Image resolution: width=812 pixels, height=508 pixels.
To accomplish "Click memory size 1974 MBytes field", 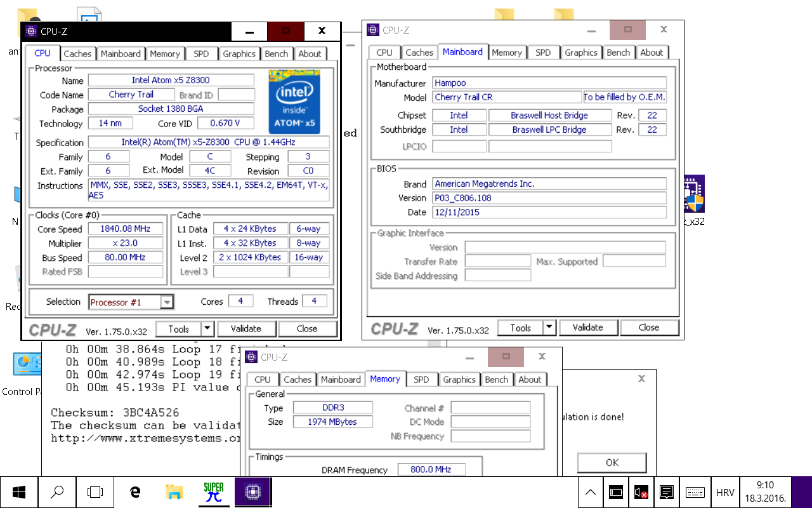I will pos(332,422).
